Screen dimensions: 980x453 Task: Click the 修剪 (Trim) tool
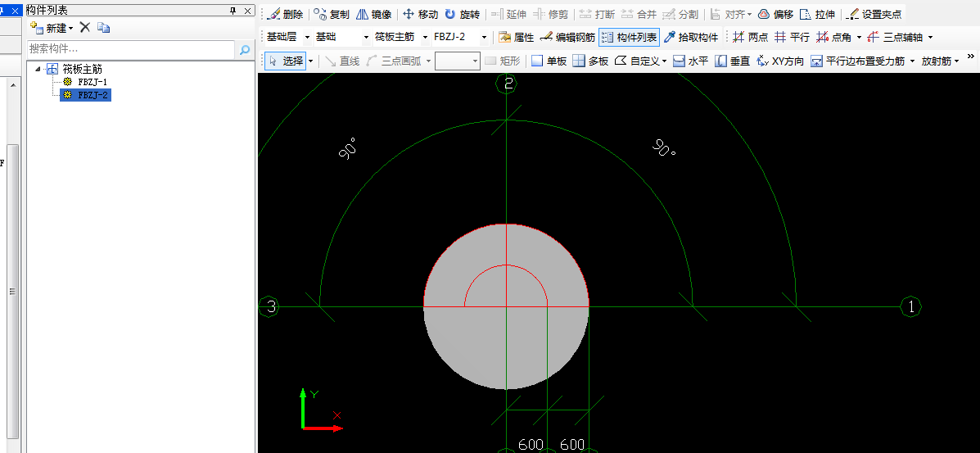(551, 14)
